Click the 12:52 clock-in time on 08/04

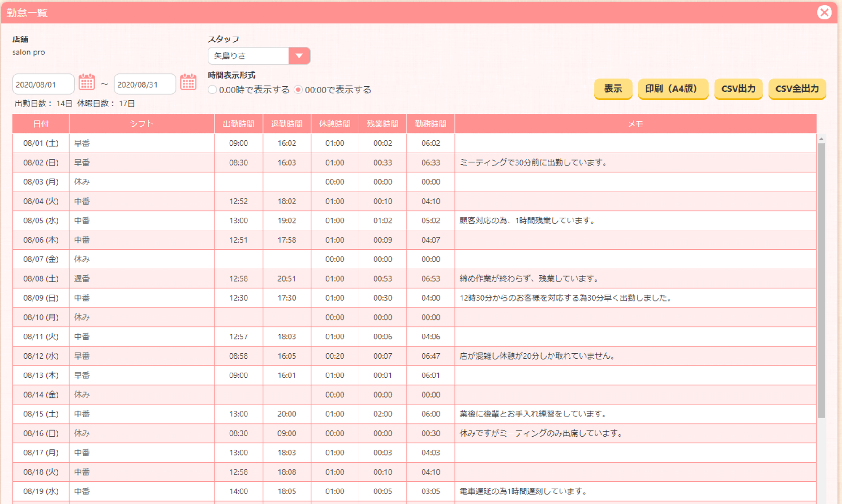click(x=238, y=201)
